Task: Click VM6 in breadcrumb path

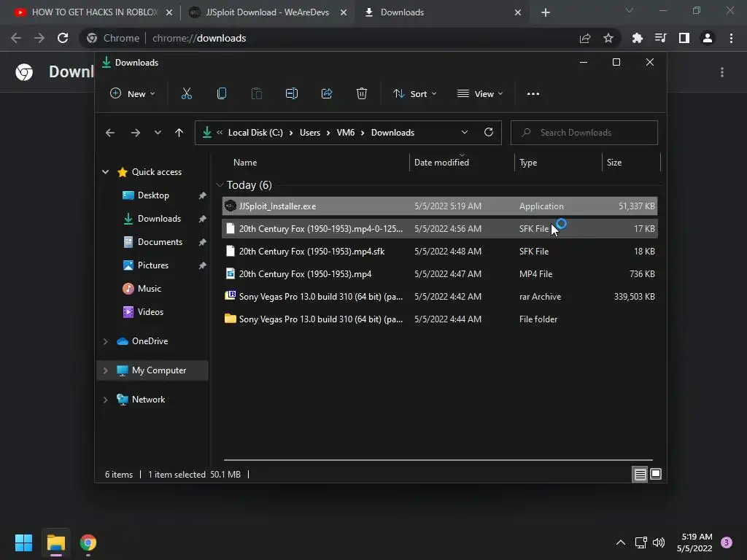Action: point(345,133)
